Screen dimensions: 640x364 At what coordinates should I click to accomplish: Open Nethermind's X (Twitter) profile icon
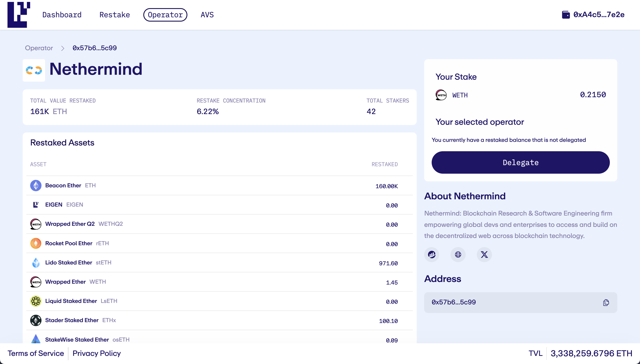click(484, 254)
